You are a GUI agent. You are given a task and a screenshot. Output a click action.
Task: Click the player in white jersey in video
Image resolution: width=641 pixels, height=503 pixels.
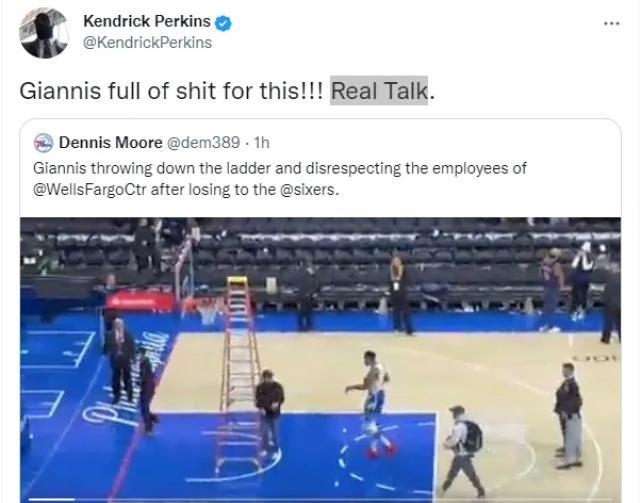(x=374, y=404)
